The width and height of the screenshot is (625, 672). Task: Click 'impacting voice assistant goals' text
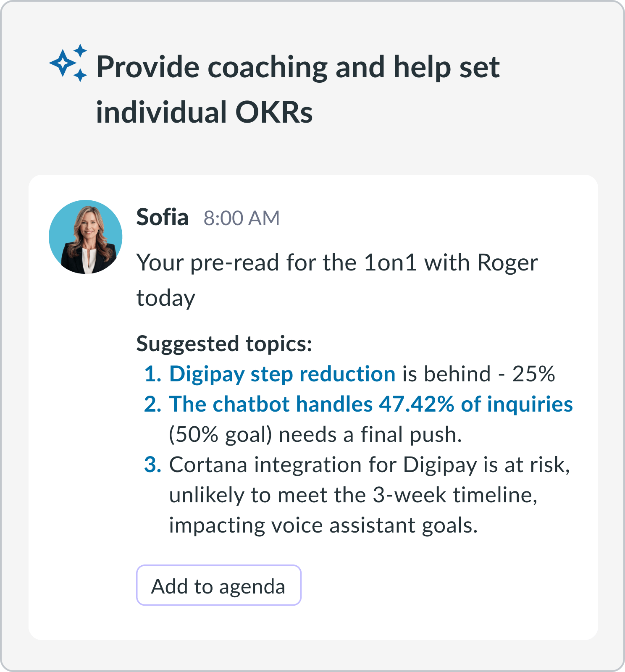[323, 525]
